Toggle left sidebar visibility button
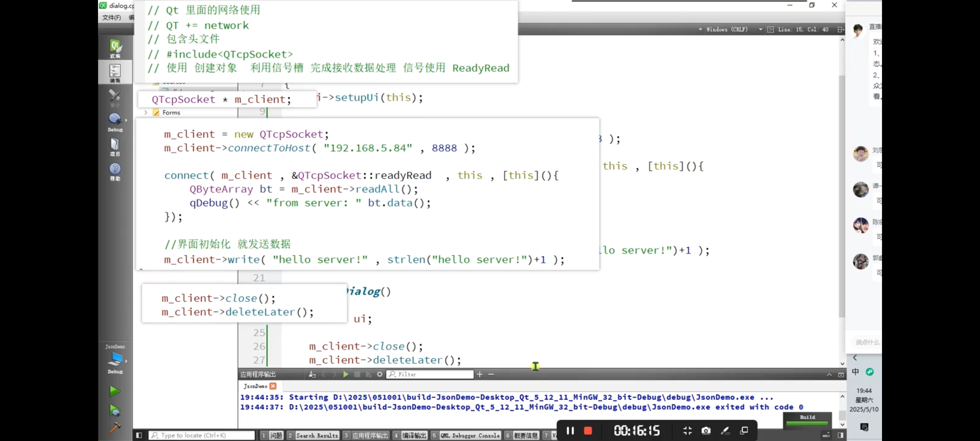This screenshot has height=441, width=980. point(139,435)
